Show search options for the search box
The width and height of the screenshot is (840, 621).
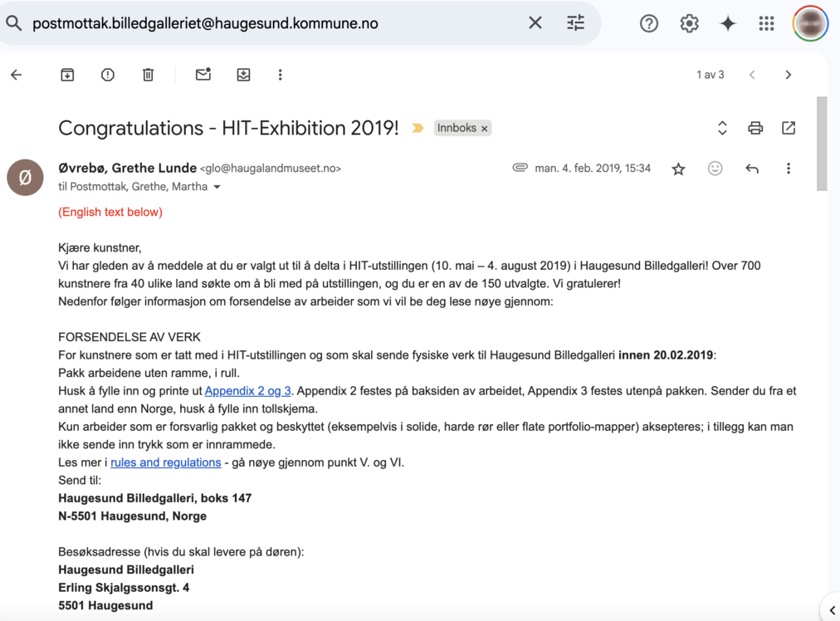click(x=575, y=23)
